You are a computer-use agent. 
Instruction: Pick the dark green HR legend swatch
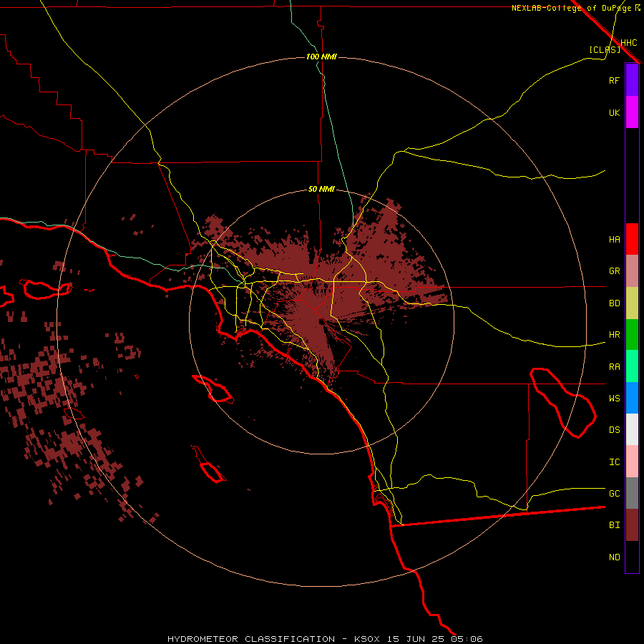point(632,335)
